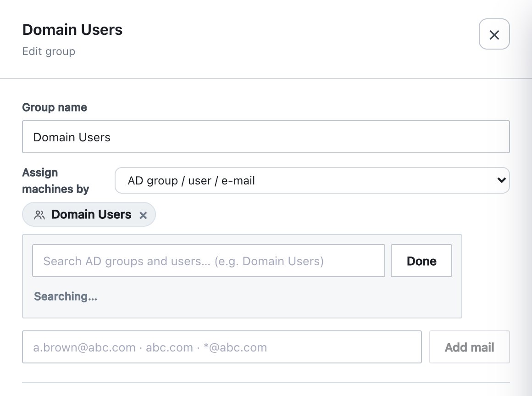Click the Add mail button
532x396 pixels.
469,347
